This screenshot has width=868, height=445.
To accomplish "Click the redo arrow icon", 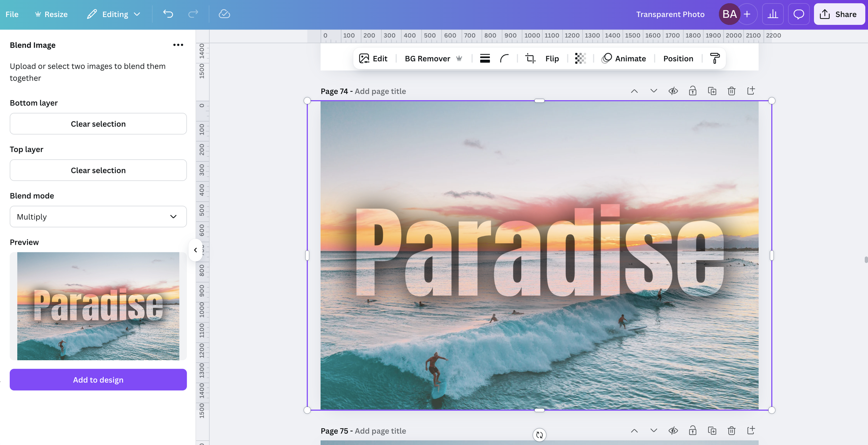I will (x=193, y=14).
